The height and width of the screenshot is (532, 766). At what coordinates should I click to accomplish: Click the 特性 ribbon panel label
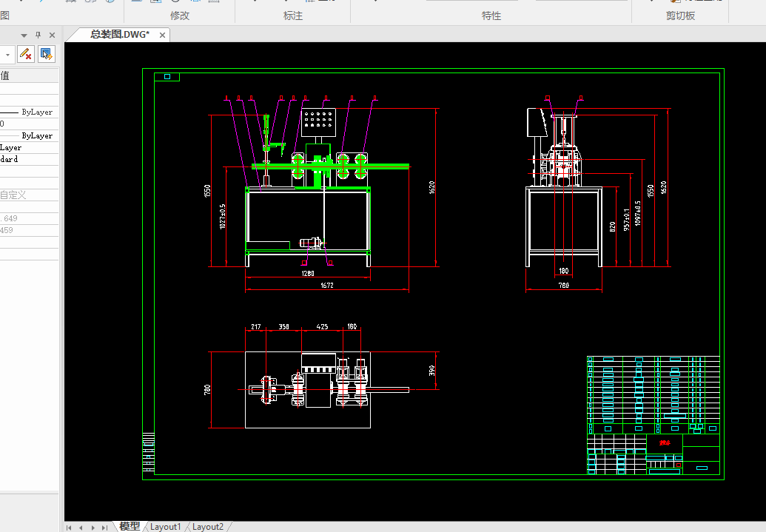coord(491,16)
